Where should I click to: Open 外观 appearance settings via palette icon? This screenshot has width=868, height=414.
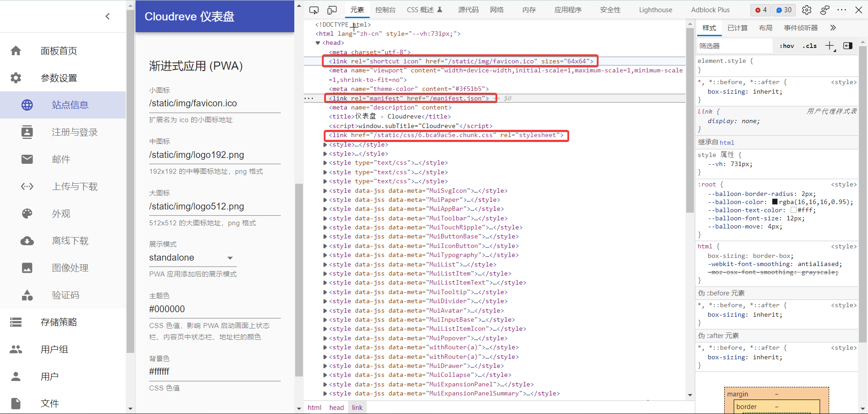[x=27, y=213]
